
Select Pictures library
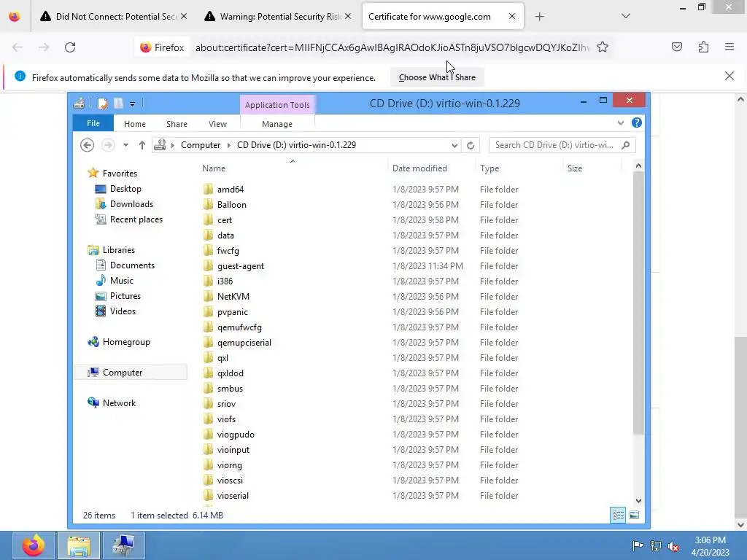coord(125,296)
